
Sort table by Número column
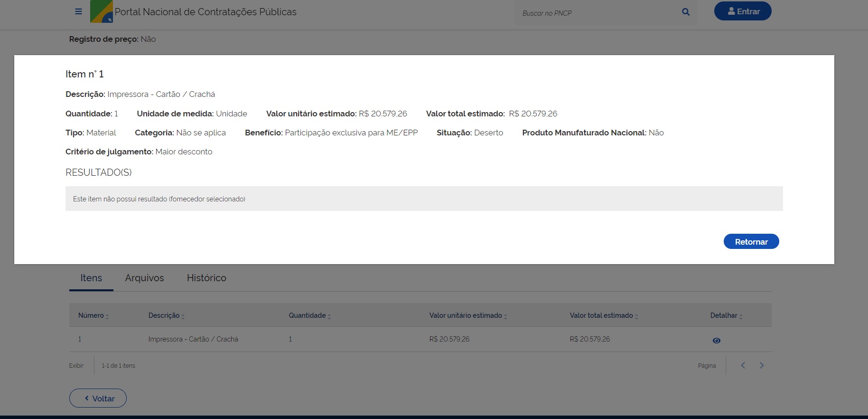(x=93, y=315)
